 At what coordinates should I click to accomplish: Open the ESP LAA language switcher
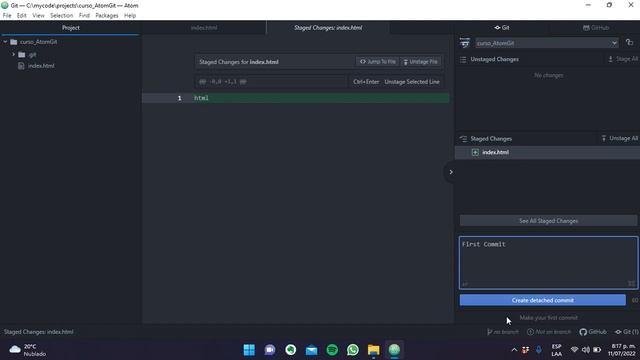(556, 350)
